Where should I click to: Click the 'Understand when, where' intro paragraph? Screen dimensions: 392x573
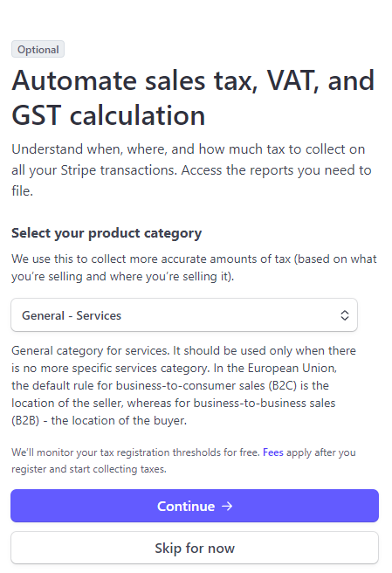[x=191, y=170]
